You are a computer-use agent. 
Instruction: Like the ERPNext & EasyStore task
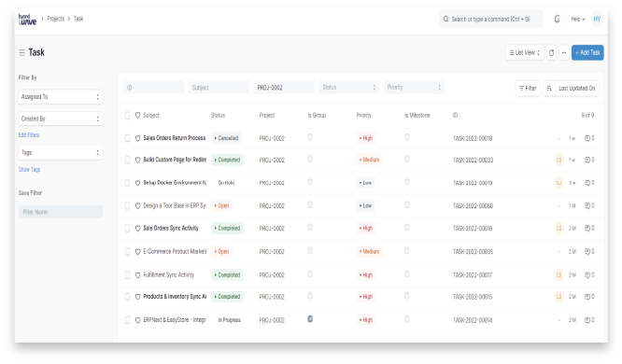click(x=137, y=320)
